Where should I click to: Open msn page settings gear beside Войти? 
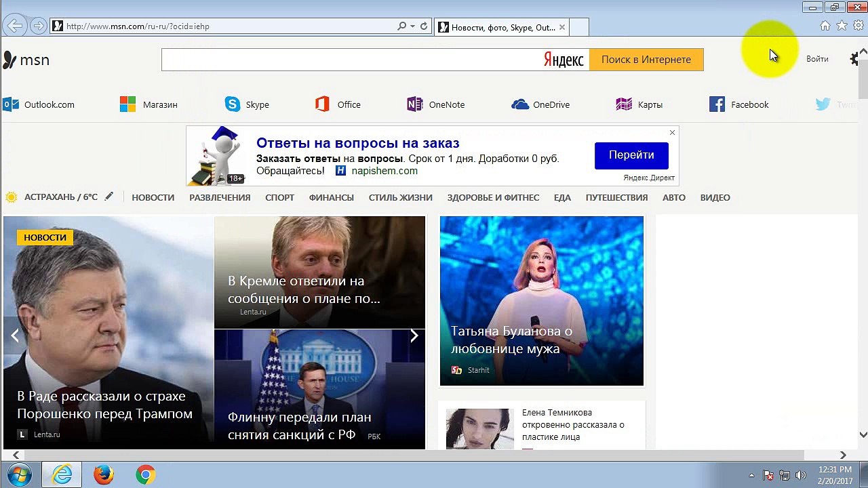pyautogui.click(x=854, y=59)
